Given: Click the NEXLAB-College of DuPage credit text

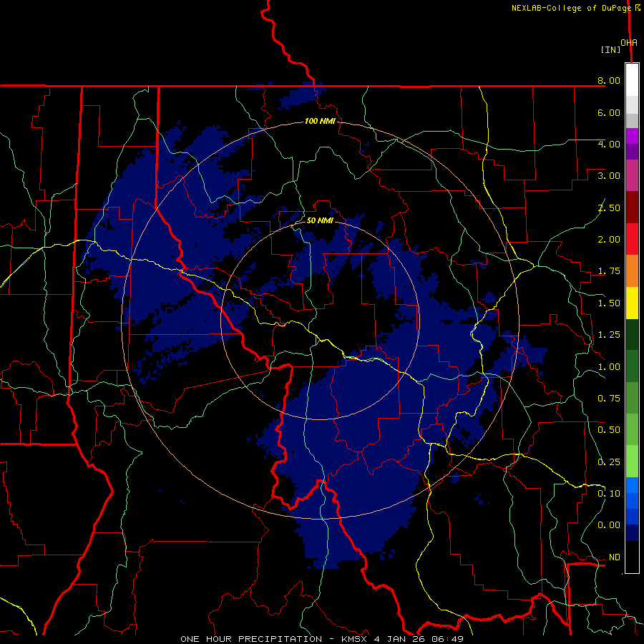Looking at the screenshot, I should (x=571, y=8).
